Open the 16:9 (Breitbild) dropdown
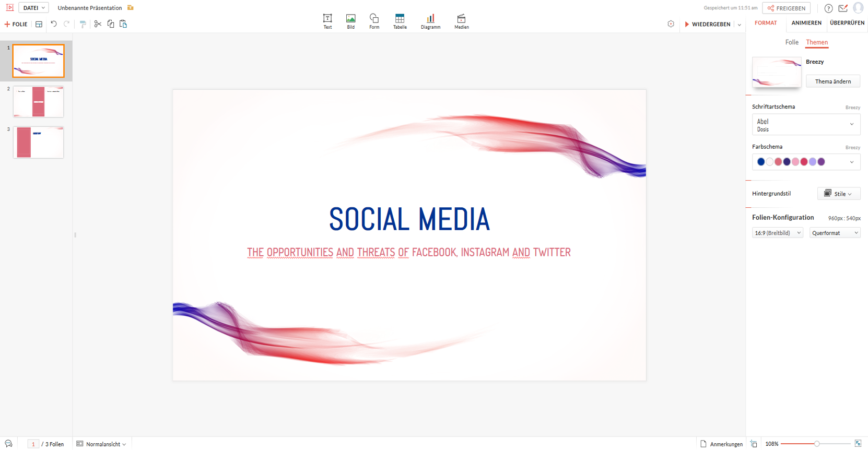Viewport: 868px width, 450px height. pyautogui.click(x=777, y=233)
